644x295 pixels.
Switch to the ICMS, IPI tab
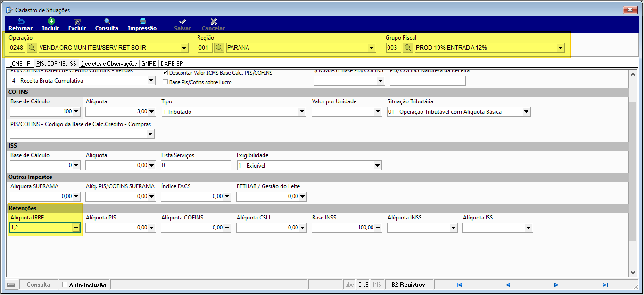point(21,63)
